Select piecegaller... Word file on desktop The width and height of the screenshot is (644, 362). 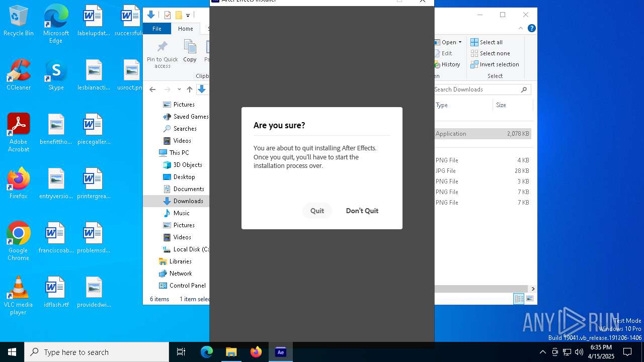click(94, 129)
